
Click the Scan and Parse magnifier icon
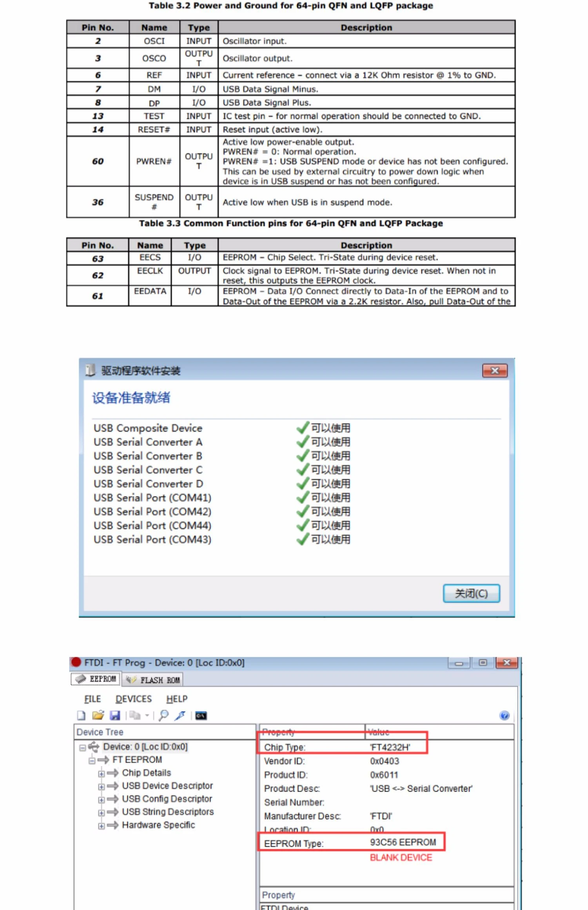pos(164,716)
